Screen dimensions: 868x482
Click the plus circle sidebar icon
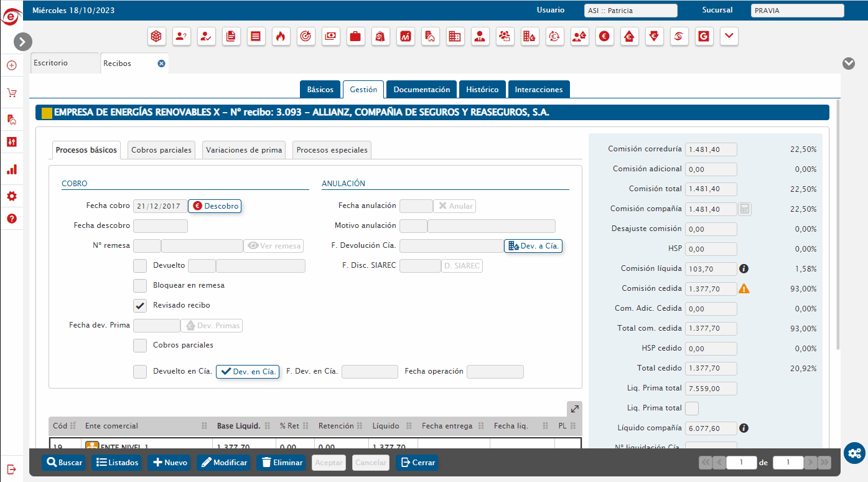coord(11,65)
